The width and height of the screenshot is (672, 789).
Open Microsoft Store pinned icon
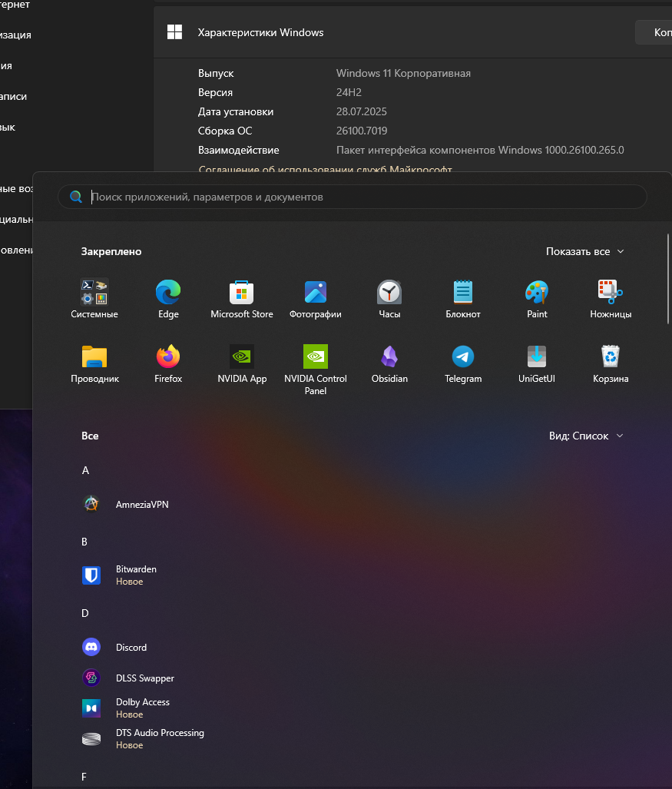click(x=241, y=299)
